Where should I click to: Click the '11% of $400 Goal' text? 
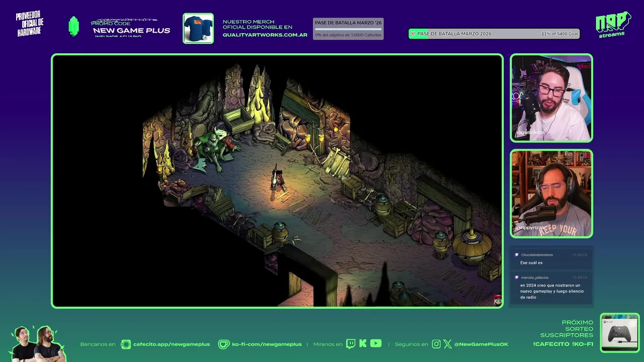pos(559,34)
